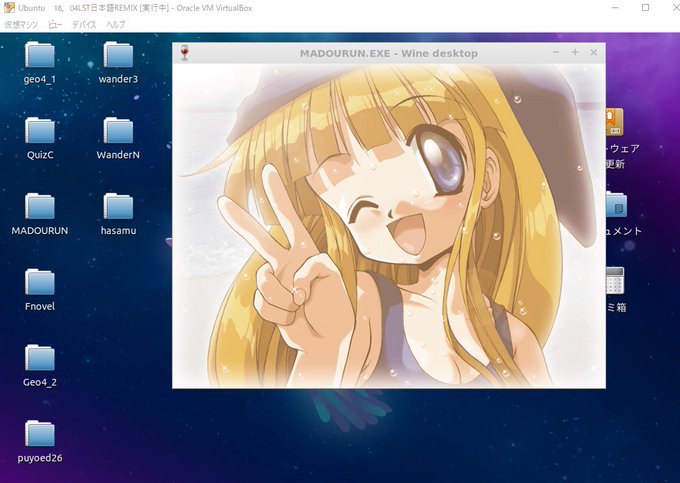
Task: Click the VirtualBox app icon in title bar
Action: 9,7
